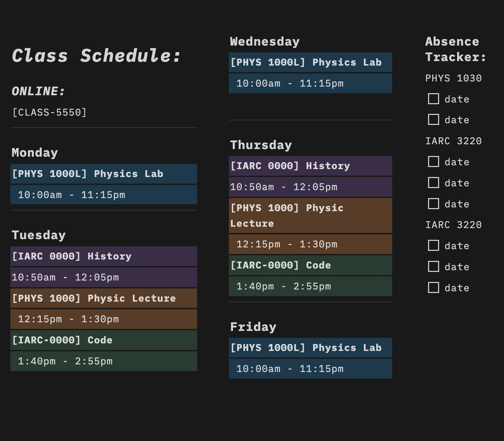The height and width of the screenshot is (441, 504).
Task: Click the [CLASS-5550] online class entry
Action: click(49, 112)
